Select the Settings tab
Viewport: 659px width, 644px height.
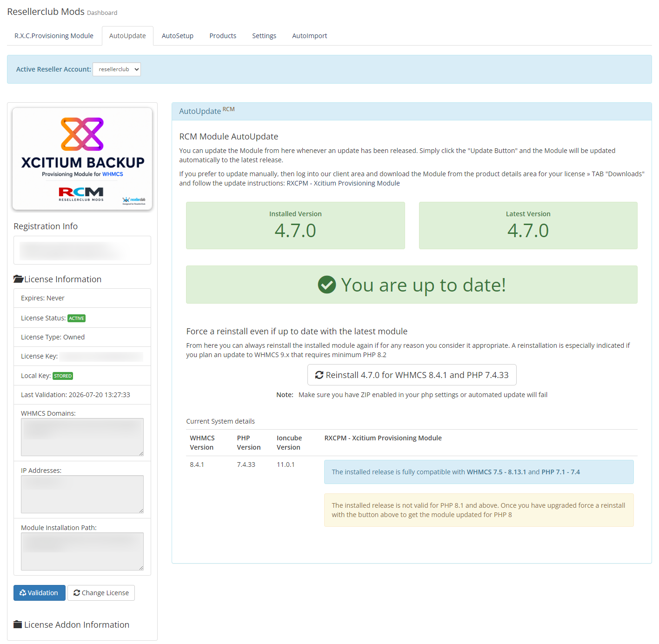click(x=264, y=36)
